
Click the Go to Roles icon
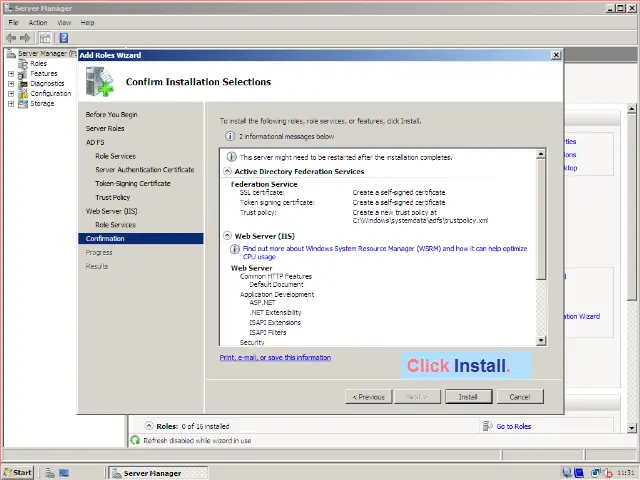point(487,426)
